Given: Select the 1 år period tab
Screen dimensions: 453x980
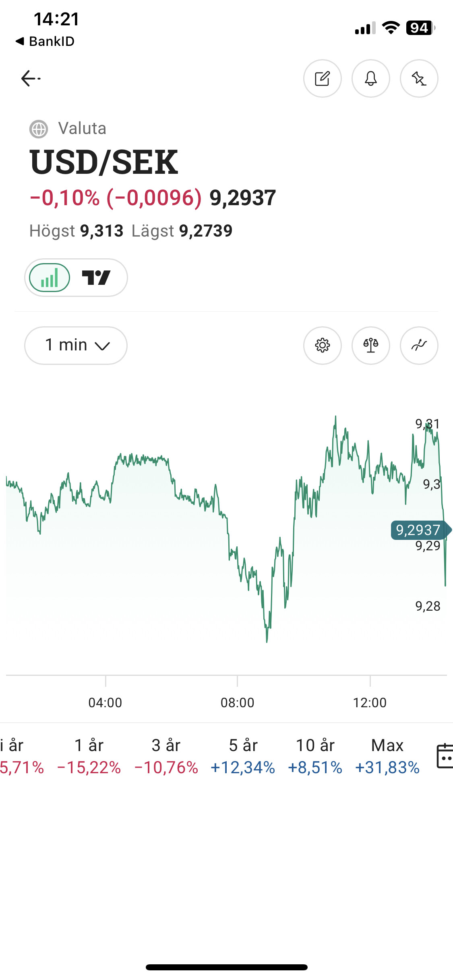Looking at the screenshot, I should 89,756.
